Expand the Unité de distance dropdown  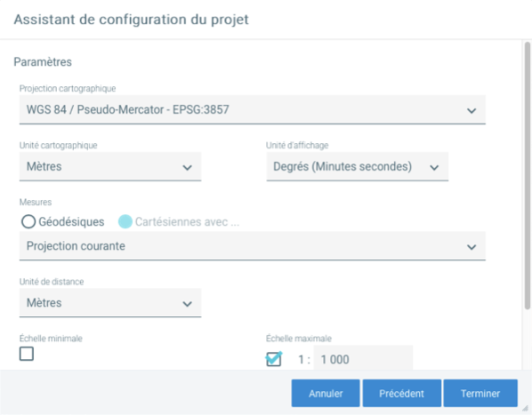click(x=110, y=303)
